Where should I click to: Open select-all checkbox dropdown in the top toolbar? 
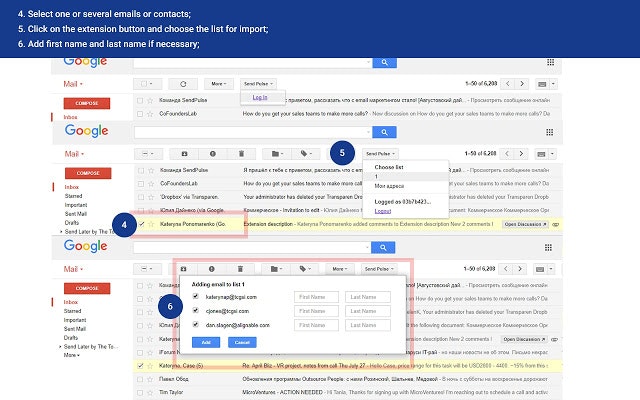coord(147,84)
